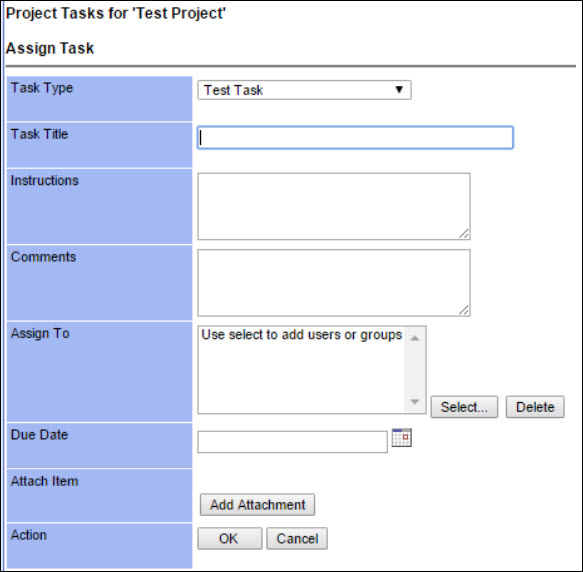Expand the Task Type dropdown arrow
The width and height of the screenshot is (583, 572).
coord(399,90)
